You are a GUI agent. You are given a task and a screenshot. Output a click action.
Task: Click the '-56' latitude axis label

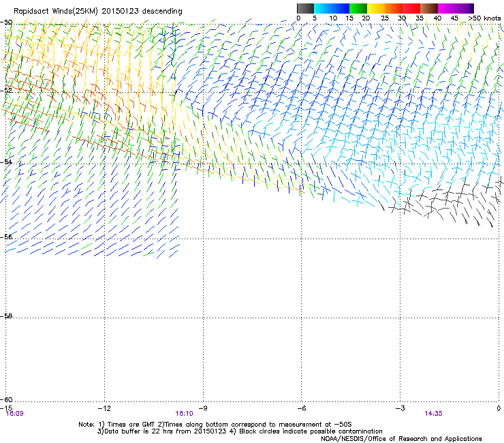pyautogui.click(x=6, y=237)
